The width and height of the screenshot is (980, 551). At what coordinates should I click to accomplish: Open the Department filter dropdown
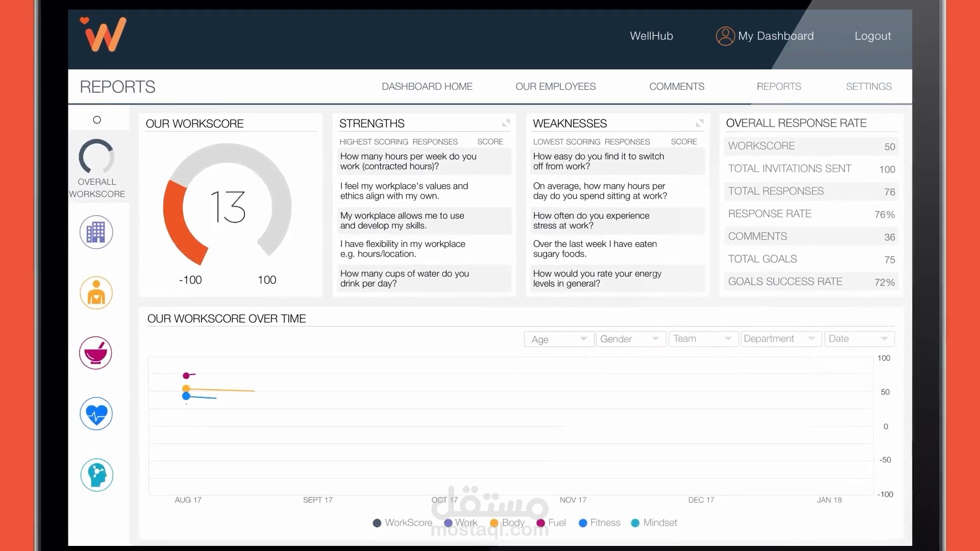click(780, 339)
